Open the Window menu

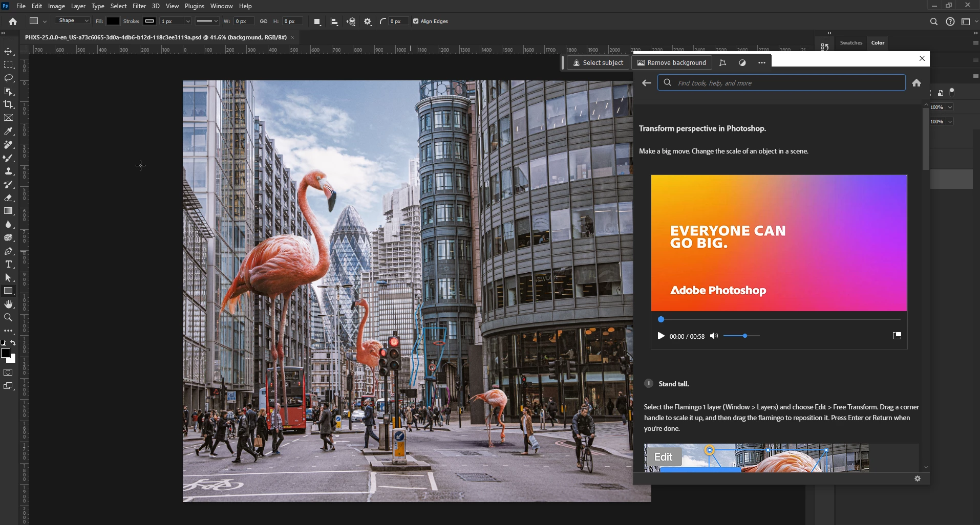click(x=221, y=6)
